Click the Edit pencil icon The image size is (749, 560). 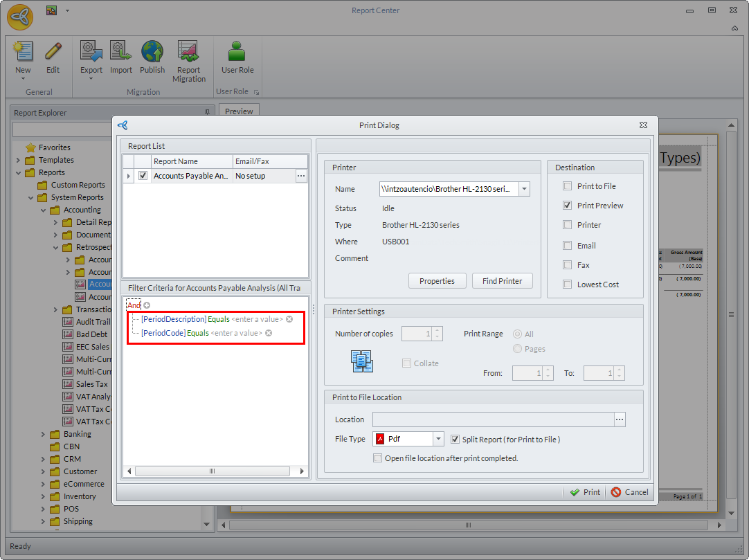(53, 53)
